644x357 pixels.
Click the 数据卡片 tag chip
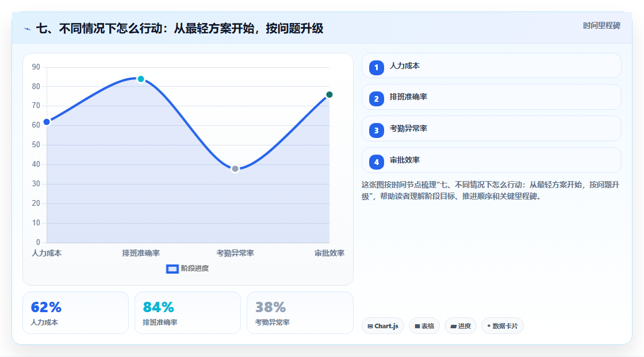coord(503,326)
